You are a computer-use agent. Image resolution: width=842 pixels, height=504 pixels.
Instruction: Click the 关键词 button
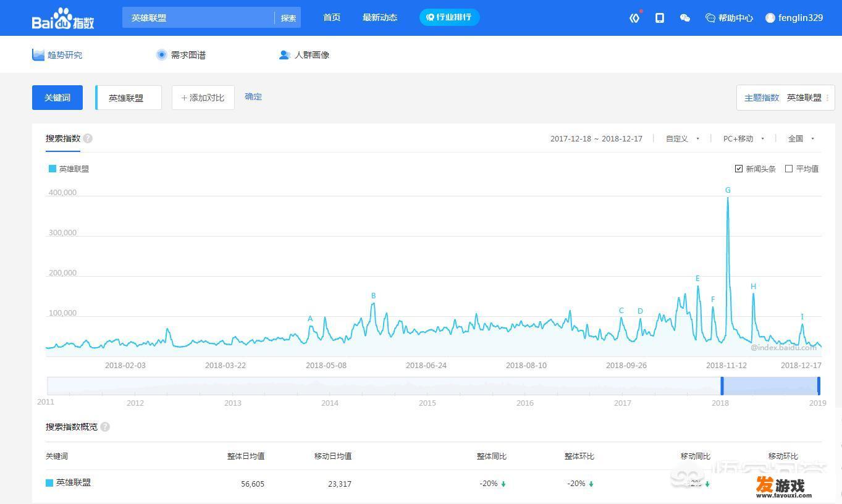[x=57, y=98]
